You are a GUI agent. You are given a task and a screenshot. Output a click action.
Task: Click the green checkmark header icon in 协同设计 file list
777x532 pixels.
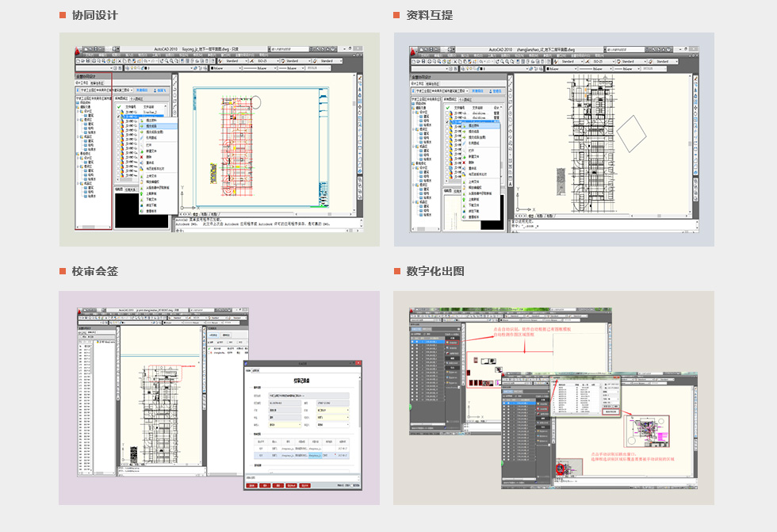tap(119, 105)
